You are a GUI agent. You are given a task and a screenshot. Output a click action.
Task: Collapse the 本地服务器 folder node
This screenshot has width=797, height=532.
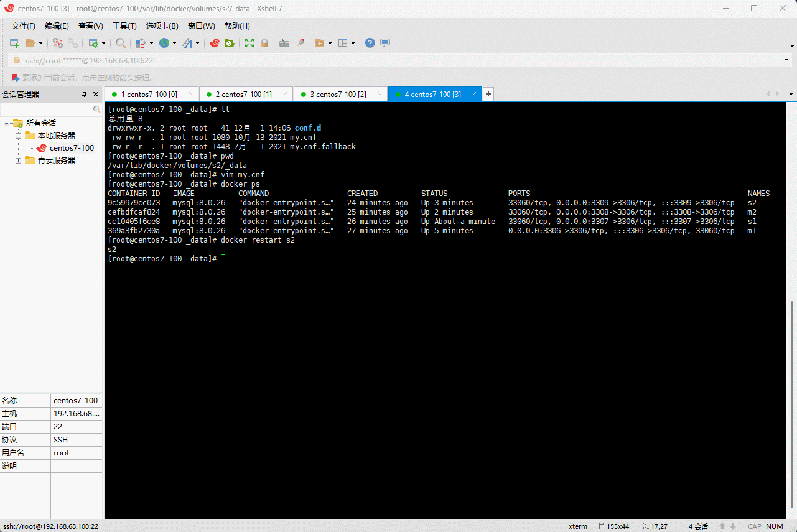click(18, 135)
